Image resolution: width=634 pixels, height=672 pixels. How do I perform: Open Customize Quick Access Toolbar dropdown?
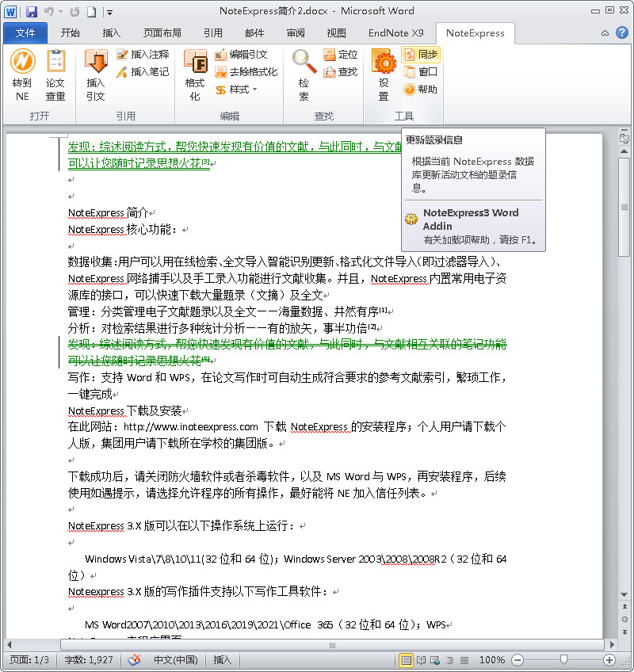[109, 13]
